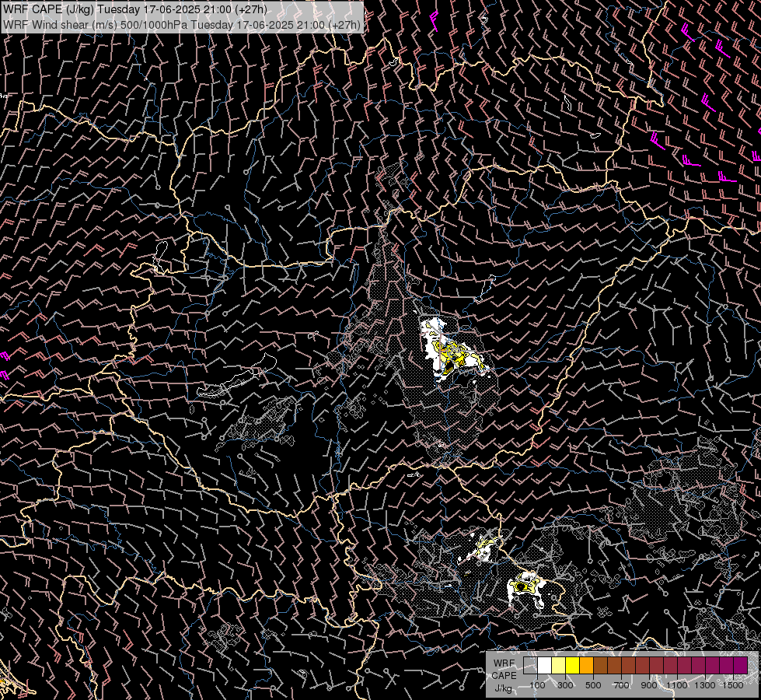Click the legend value label 900
This screenshot has width=761, height=700.
coord(649,685)
